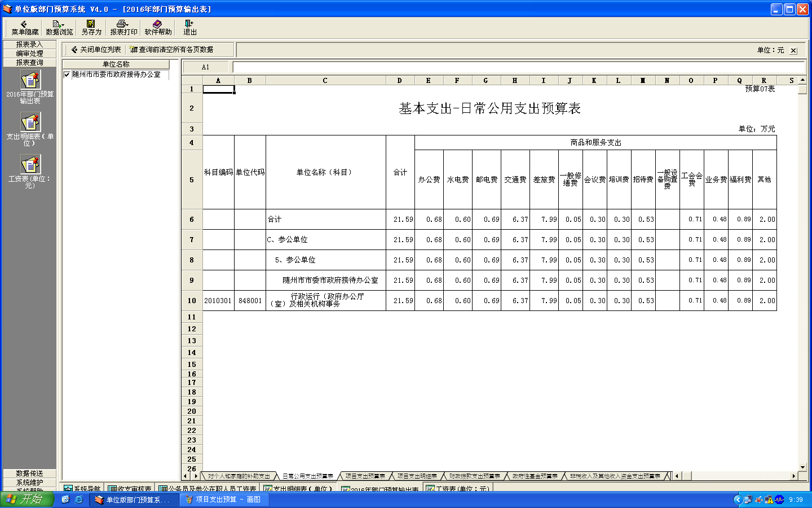Screen dimensions: 812x508
Task: Click the vertical scrollbar down arrow
Action: pyautogui.click(x=802, y=467)
